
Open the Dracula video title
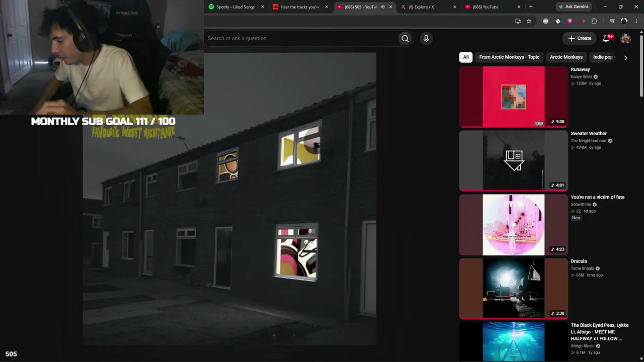click(x=579, y=261)
